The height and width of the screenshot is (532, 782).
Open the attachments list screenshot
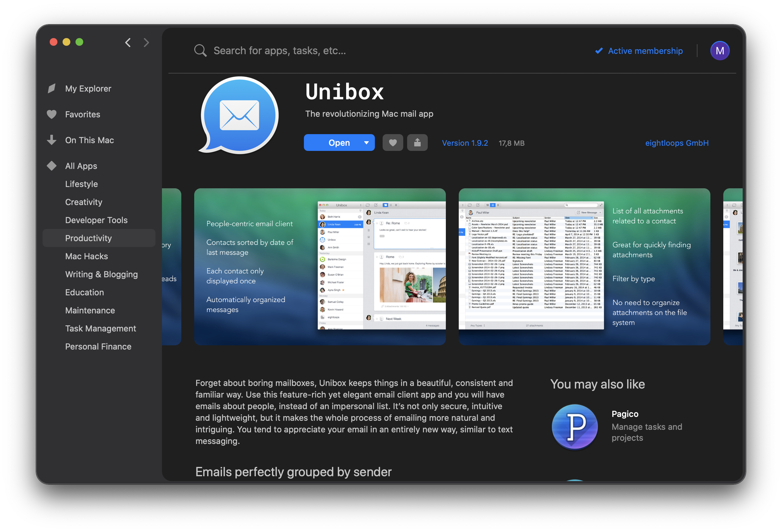point(584,267)
